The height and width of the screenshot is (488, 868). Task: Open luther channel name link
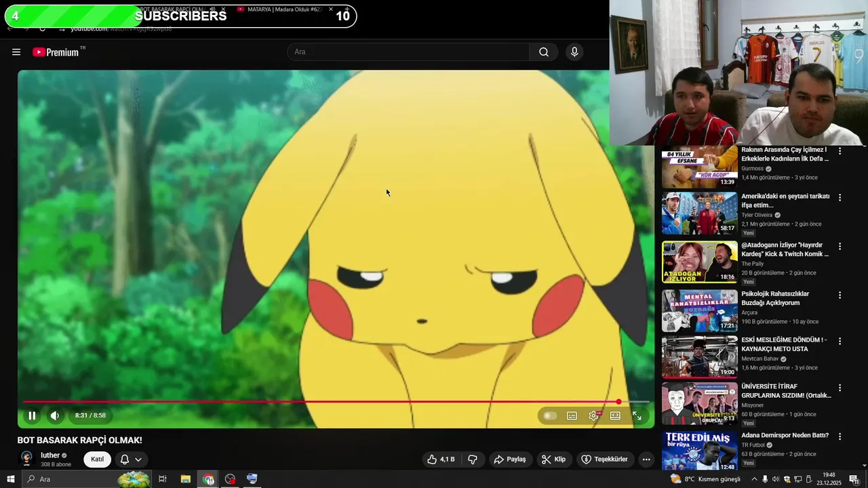(x=50, y=455)
